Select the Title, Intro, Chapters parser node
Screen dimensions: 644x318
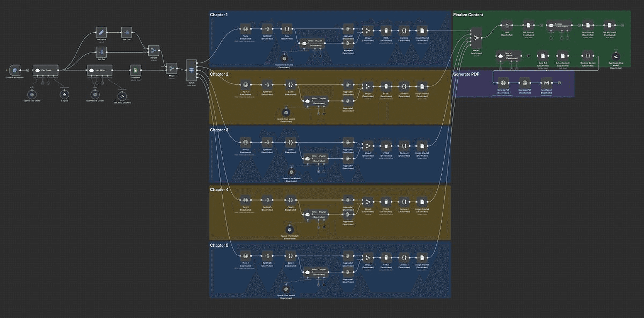[x=122, y=96]
